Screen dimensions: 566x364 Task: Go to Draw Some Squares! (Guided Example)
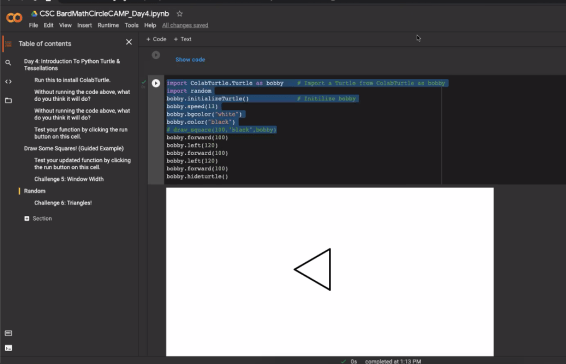click(74, 148)
